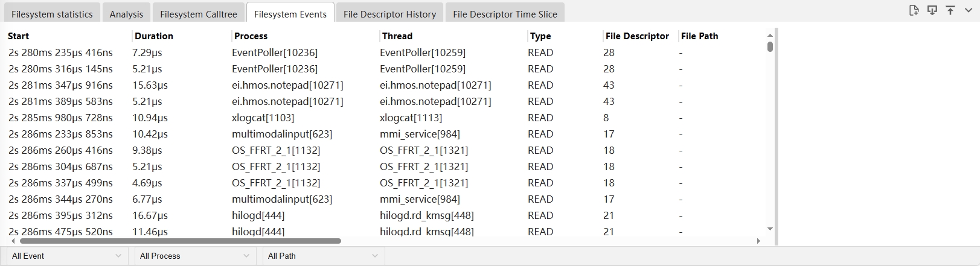Image resolution: width=980 pixels, height=266 pixels.
Task: Click the vertical scrollbar thumb
Action: (770, 46)
